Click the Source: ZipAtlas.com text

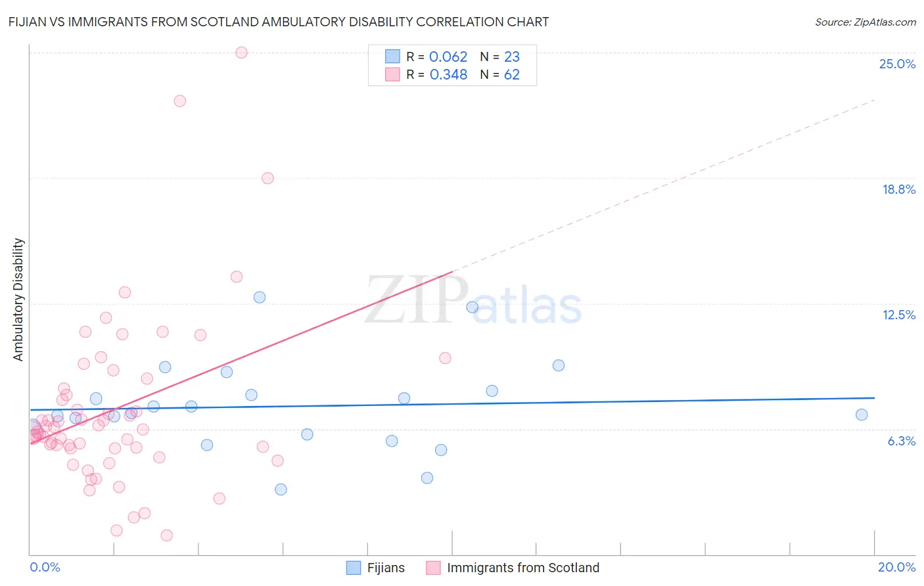(x=866, y=22)
